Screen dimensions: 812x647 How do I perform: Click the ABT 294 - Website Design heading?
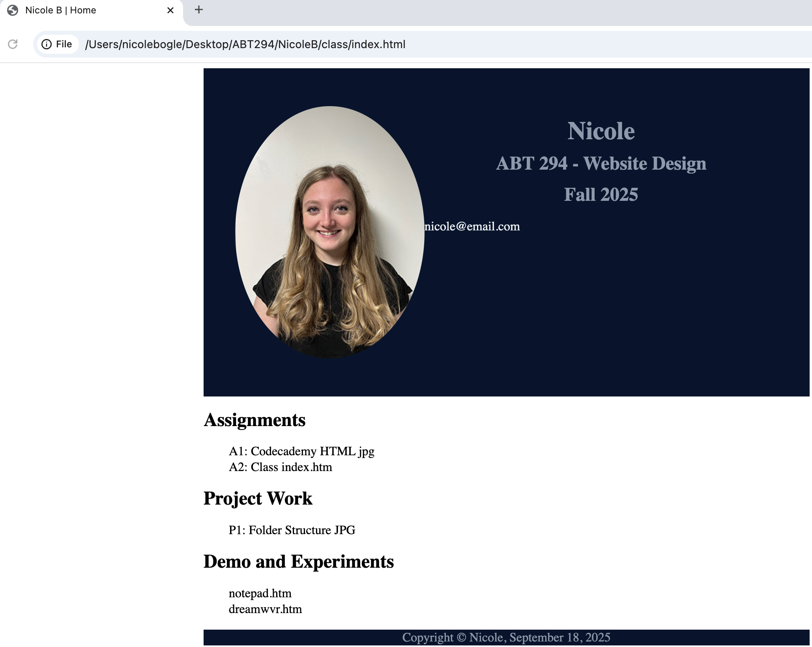601,163
